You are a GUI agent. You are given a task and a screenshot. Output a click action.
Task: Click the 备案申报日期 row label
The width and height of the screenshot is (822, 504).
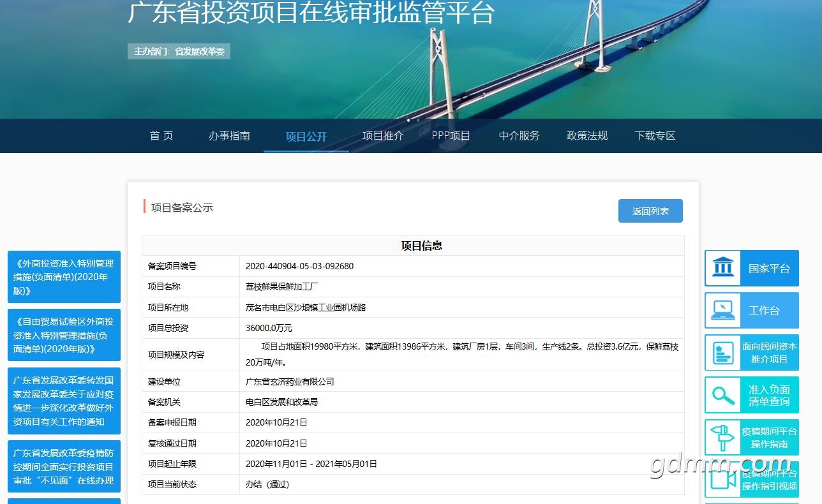click(172, 422)
